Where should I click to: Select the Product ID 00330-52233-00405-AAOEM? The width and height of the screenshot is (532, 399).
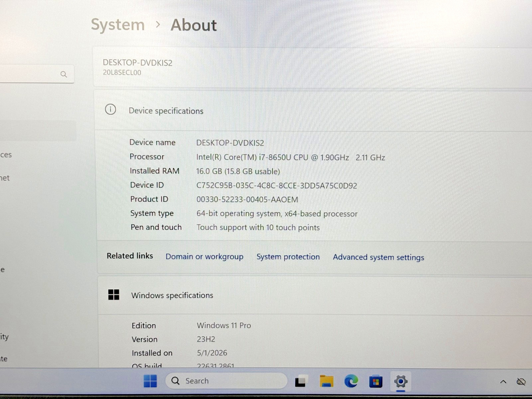pyautogui.click(x=247, y=199)
